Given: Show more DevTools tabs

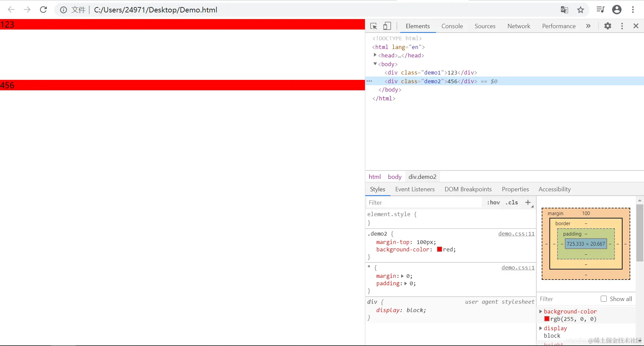Looking at the screenshot, I should (588, 26).
